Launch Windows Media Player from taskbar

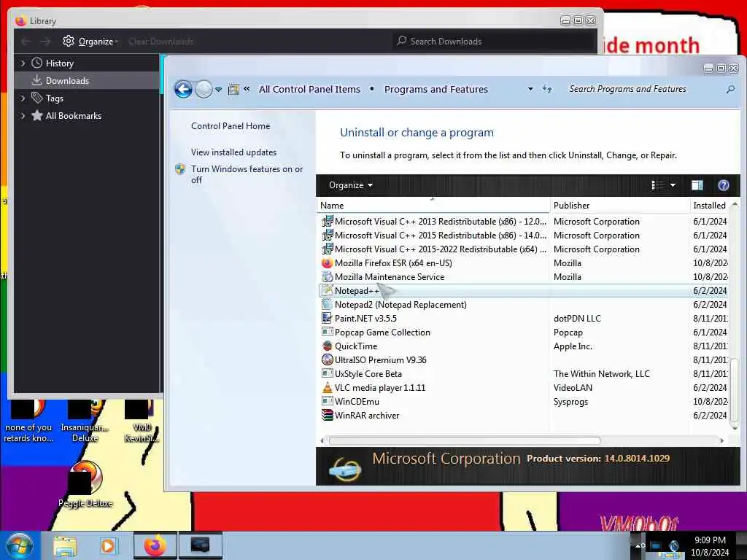108,545
